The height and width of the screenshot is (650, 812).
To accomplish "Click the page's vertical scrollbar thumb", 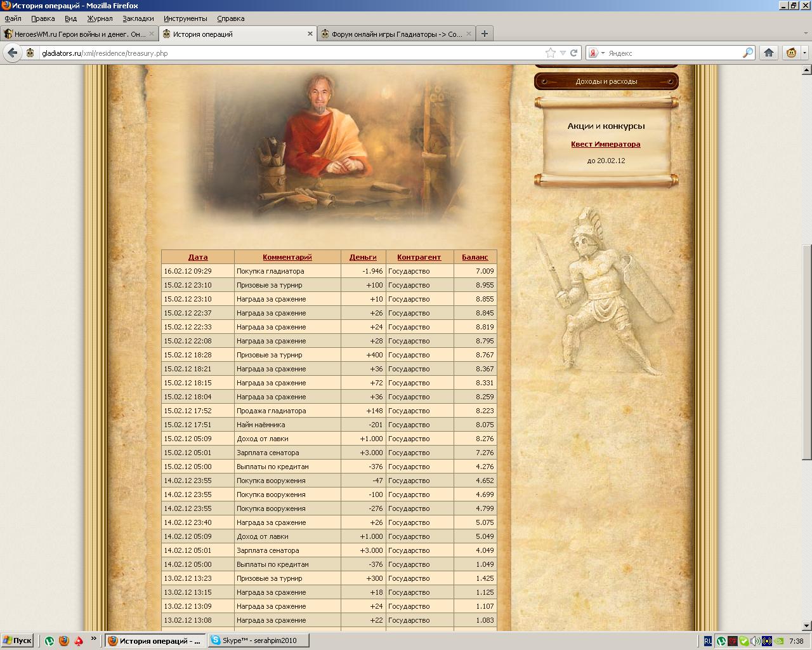I will pos(806,352).
